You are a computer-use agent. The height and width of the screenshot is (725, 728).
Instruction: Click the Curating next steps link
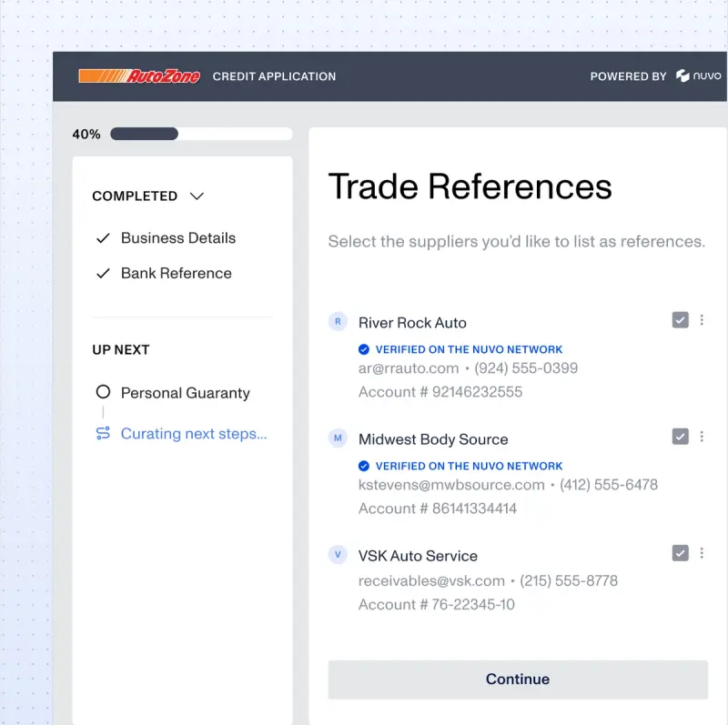(x=194, y=434)
